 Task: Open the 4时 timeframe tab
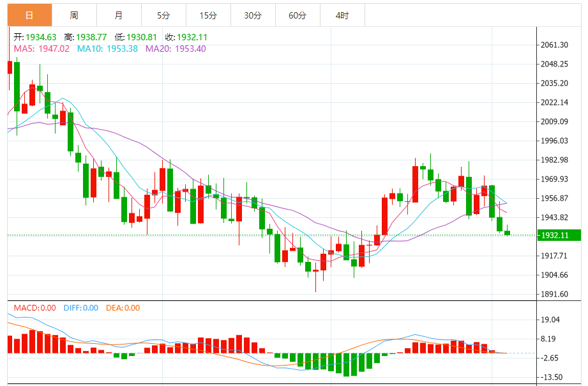[342, 15]
